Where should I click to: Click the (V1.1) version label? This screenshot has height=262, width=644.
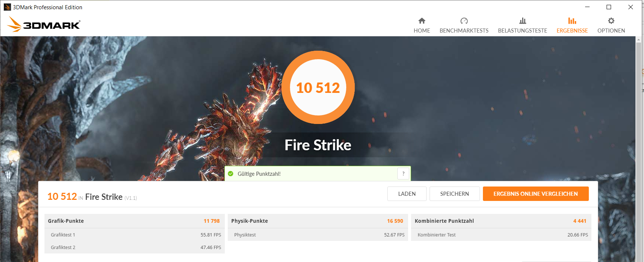pyautogui.click(x=131, y=198)
